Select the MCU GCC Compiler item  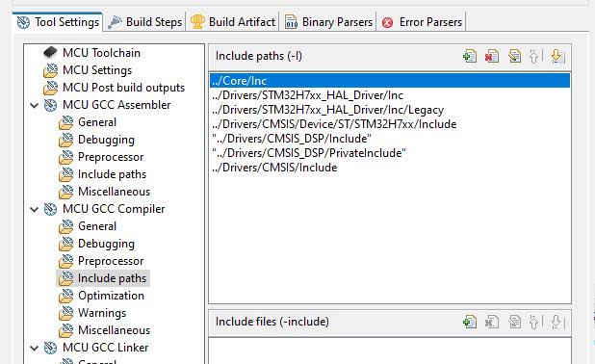tap(114, 209)
